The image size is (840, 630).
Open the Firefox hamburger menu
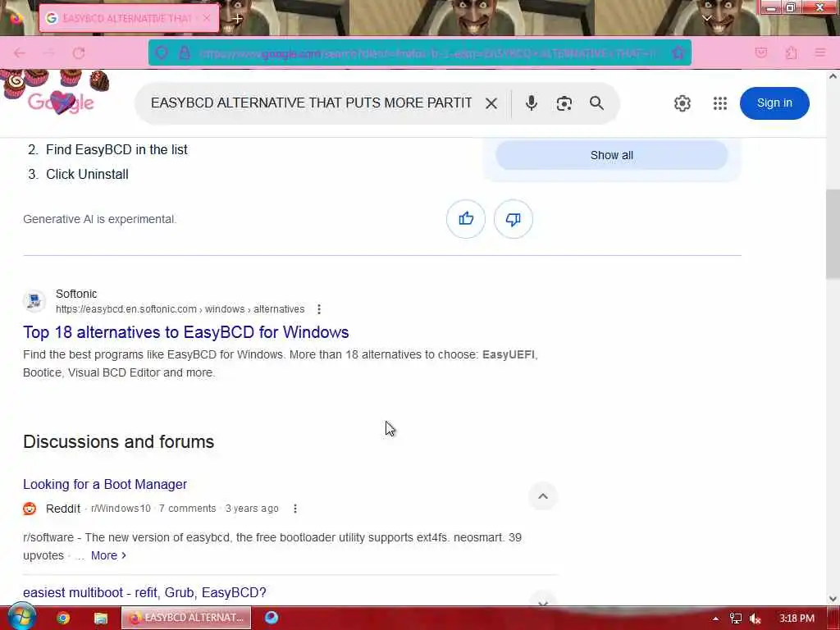pyautogui.click(x=819, y=53)
